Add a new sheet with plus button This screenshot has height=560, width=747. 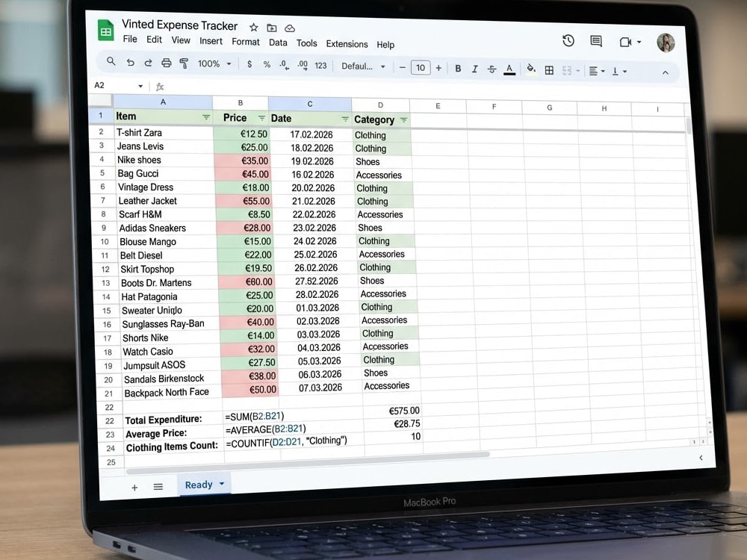(134, 488)
